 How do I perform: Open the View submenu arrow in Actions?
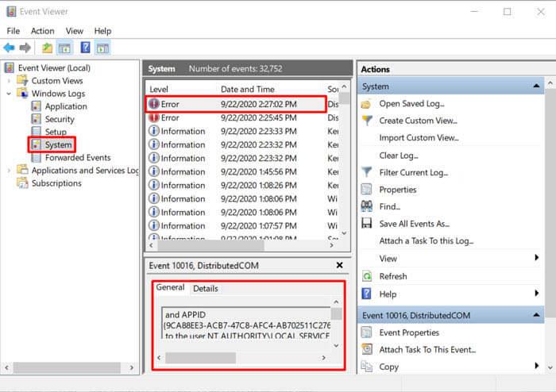(536, 257)
